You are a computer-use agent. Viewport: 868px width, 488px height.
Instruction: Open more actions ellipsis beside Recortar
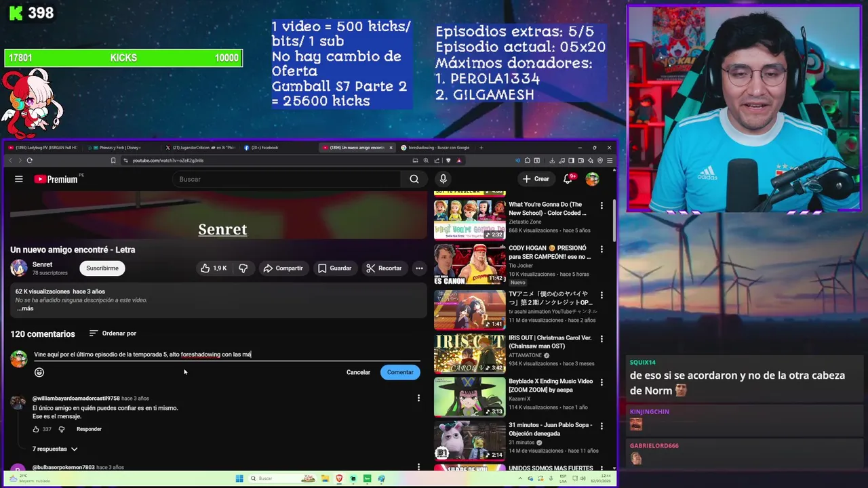(x=419, y=268)
